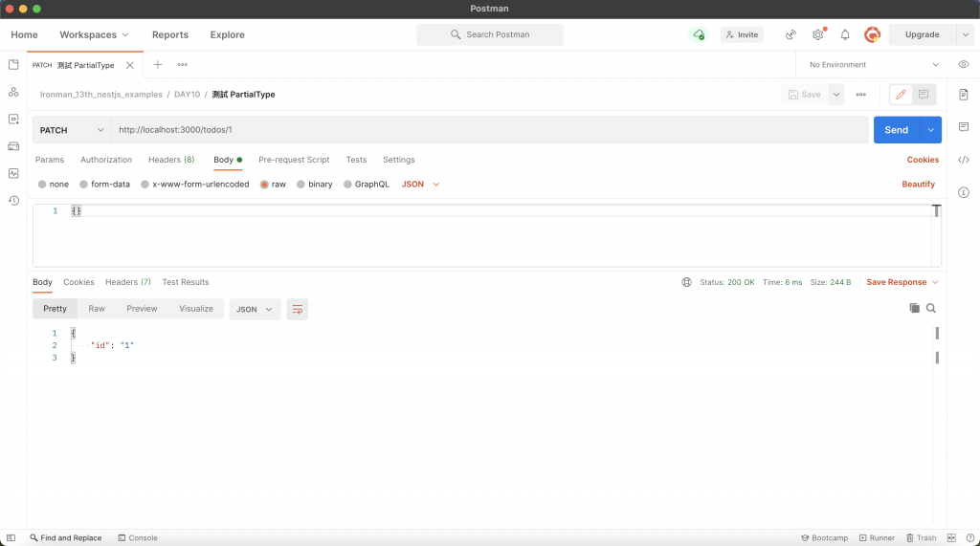Switch to the response Headers (7) tab
The height and width of the screenshot is (546, 980).
point(128,282)
